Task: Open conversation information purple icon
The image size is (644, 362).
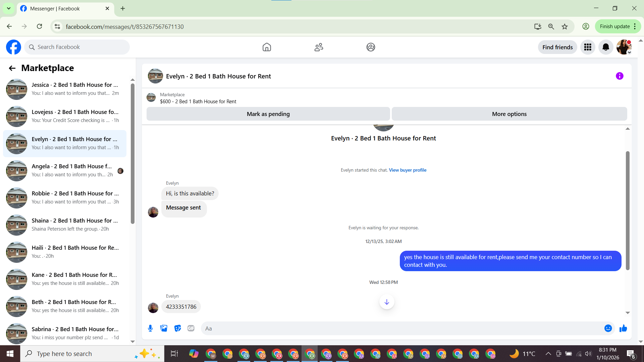Action: click(x=619, y=76)
